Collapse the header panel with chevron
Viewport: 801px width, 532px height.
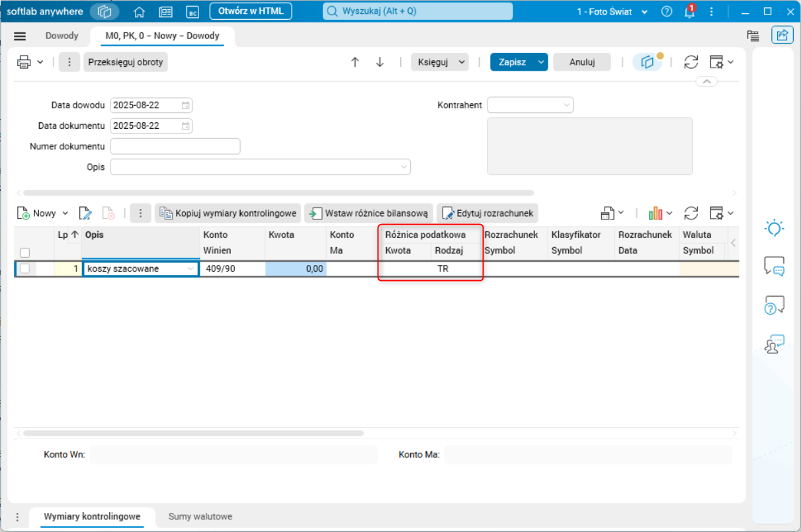(706, 81)
